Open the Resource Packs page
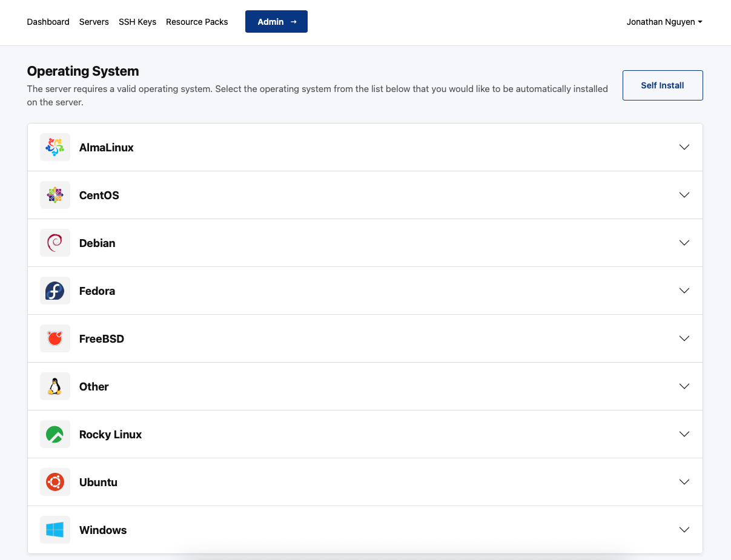 (x=197, y=22)
